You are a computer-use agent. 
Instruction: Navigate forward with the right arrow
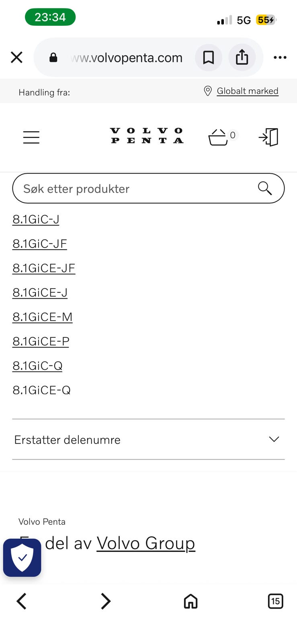point(105,601)
